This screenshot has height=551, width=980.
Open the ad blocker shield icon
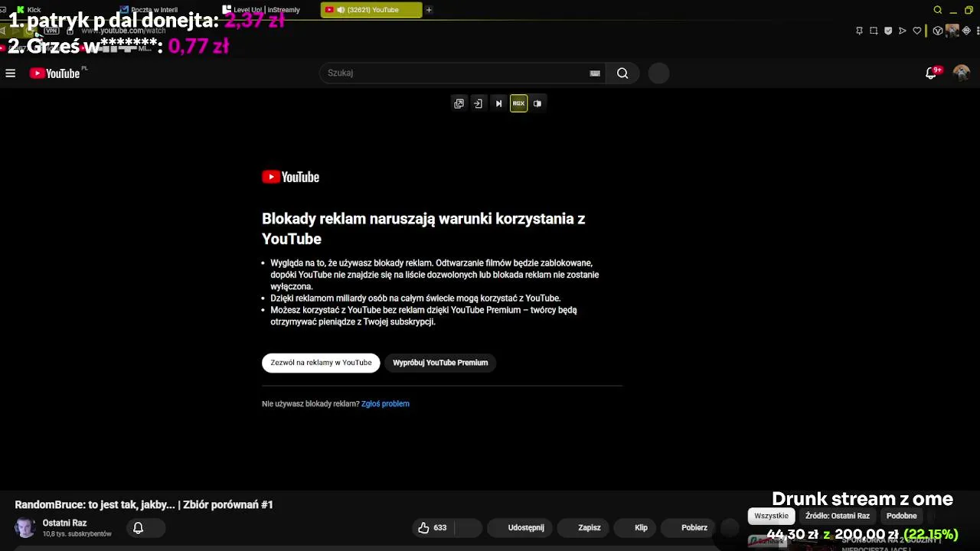point(888,31)
